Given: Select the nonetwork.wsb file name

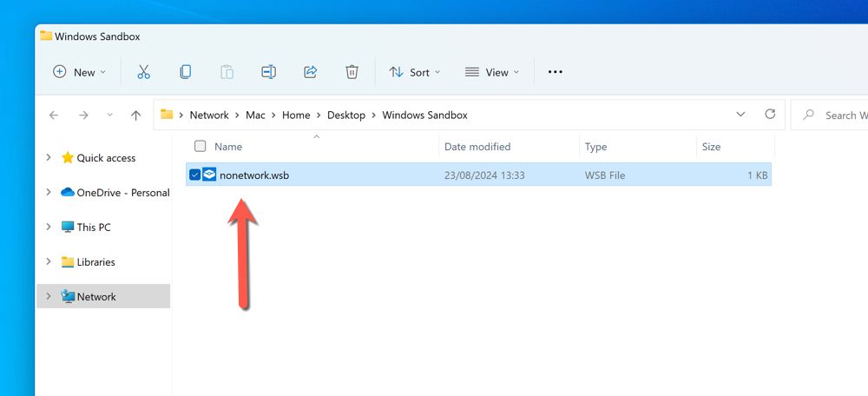Looking at the screenshot, I should pos(254,175).
